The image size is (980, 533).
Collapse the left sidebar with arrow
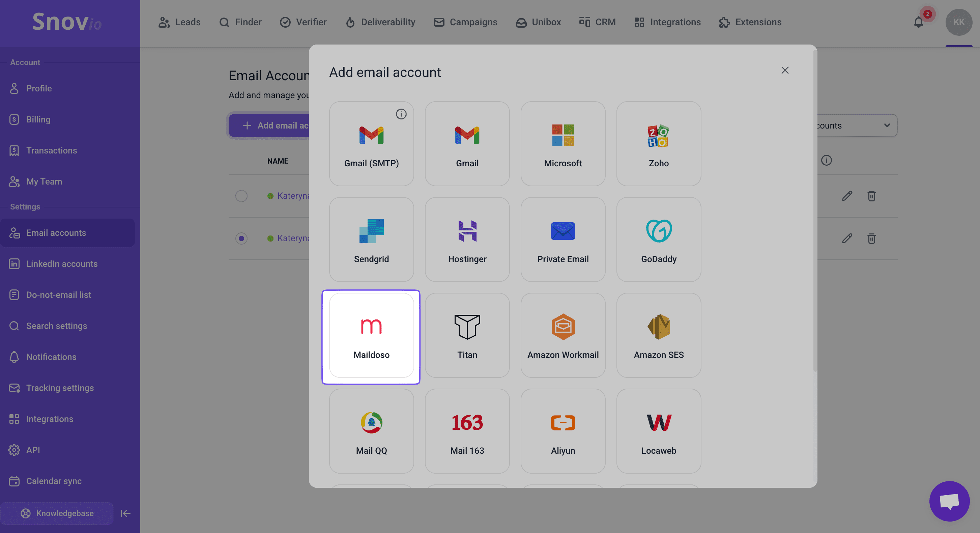125,513
